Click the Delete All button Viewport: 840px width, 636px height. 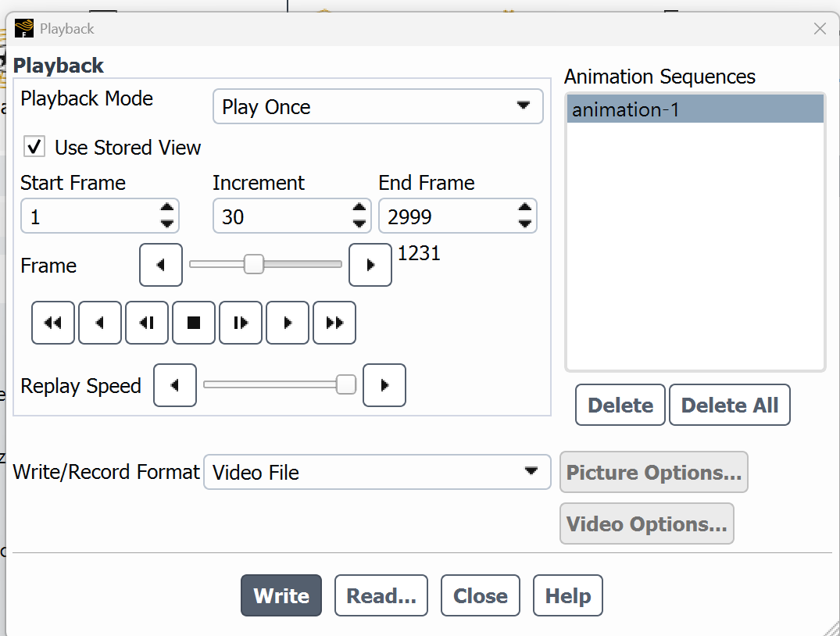(729, 405)
